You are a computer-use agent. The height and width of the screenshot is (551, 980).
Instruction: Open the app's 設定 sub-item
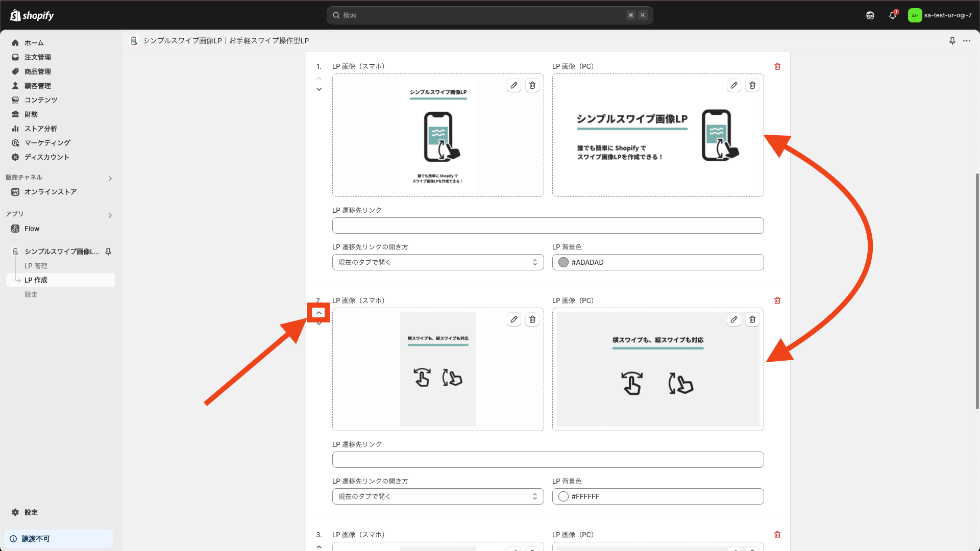(x=31, y=294)
